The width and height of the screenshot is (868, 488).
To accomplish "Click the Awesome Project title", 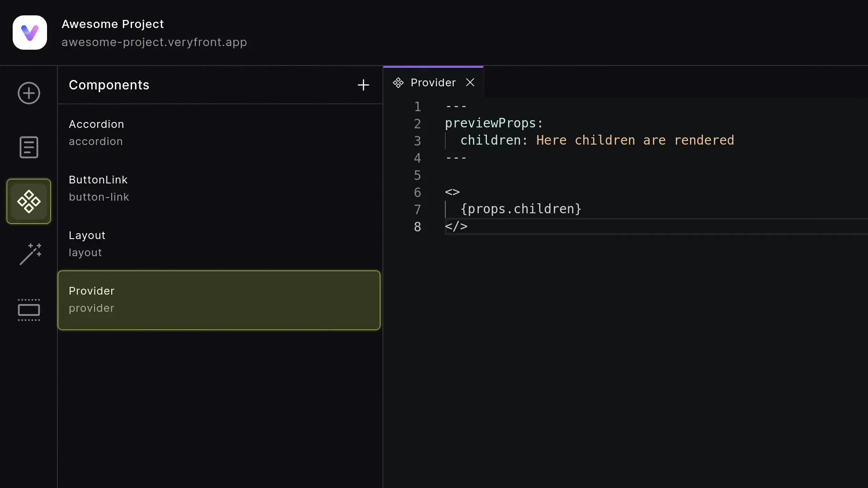I will pyautogui.click(x=113, y=23).
